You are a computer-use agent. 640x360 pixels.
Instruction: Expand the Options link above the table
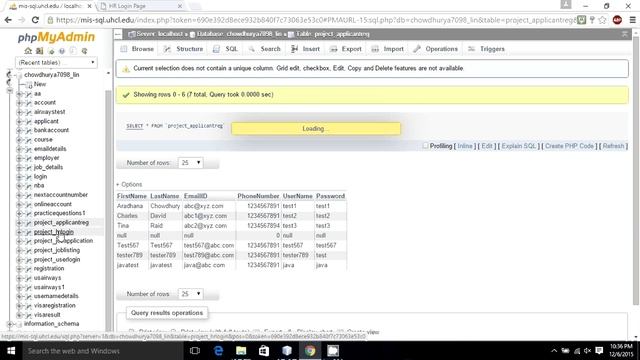pyautogui.click(x=130, y=184)
